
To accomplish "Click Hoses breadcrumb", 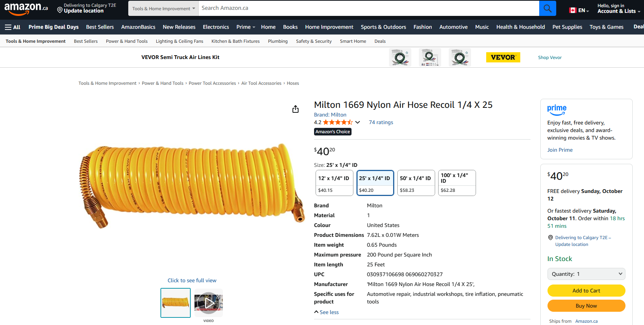I will [x=293, y=83].
